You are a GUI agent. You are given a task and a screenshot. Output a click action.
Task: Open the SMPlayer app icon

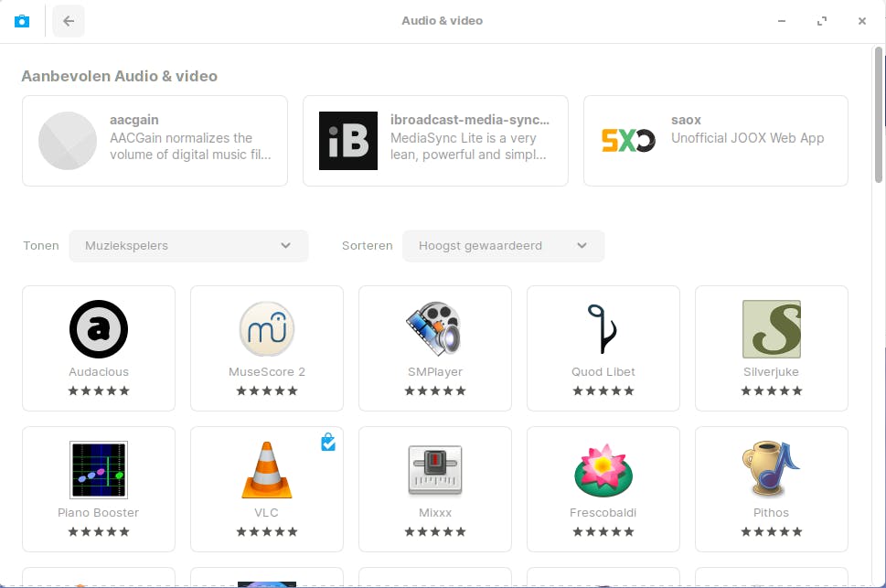tap(435, 328)
